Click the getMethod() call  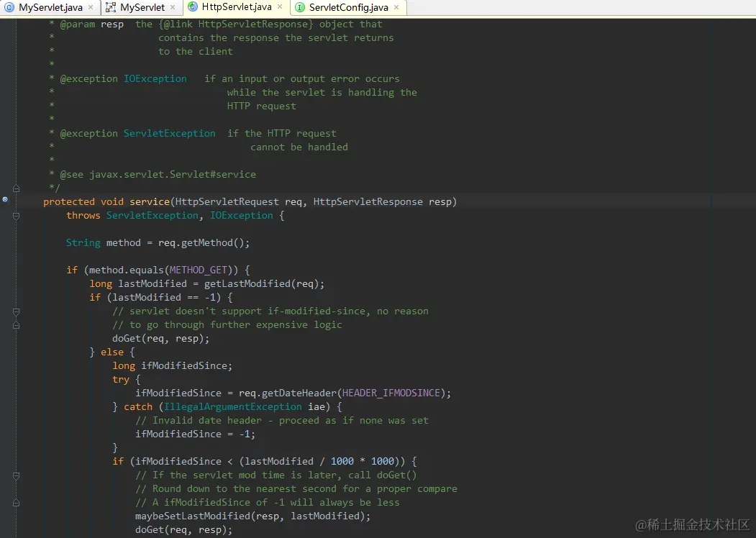tap(212, 242)
